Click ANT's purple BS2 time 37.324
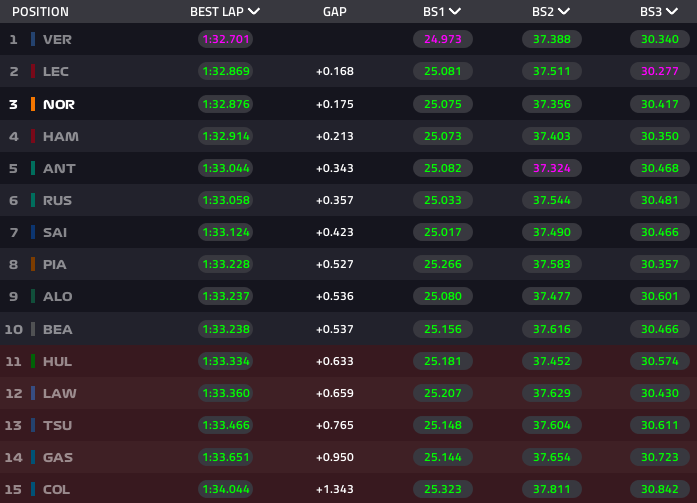The image size is (697, 503). coord(551,168)
